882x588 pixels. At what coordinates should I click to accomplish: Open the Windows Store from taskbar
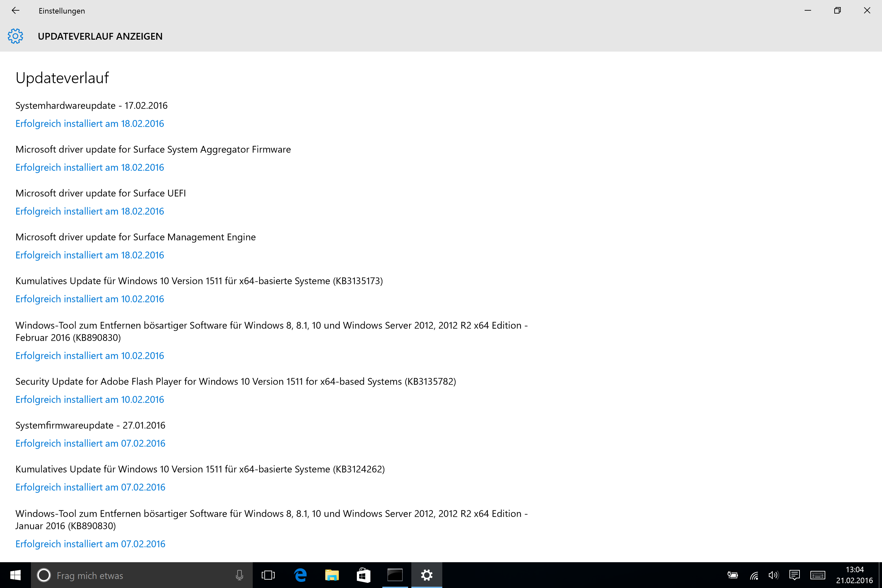(x=363, y=575)
